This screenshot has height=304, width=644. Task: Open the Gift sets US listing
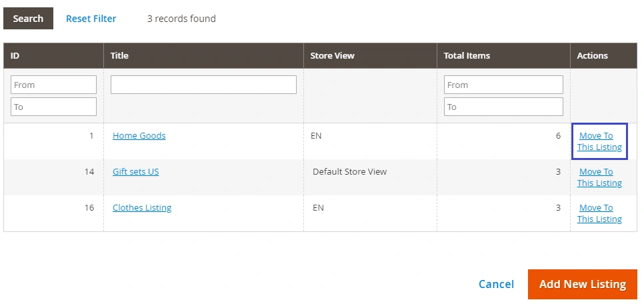pyautogui.click(x=135, y=172)
